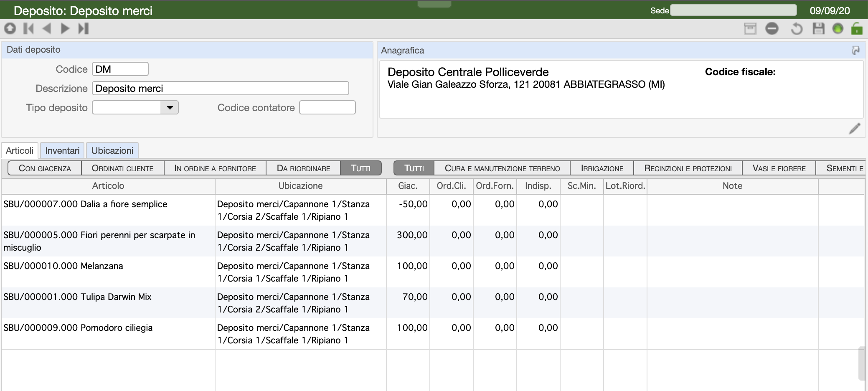Edit Anagrafica with the pencil icon
Screen dimensions: 868x391
pos(855,128)
